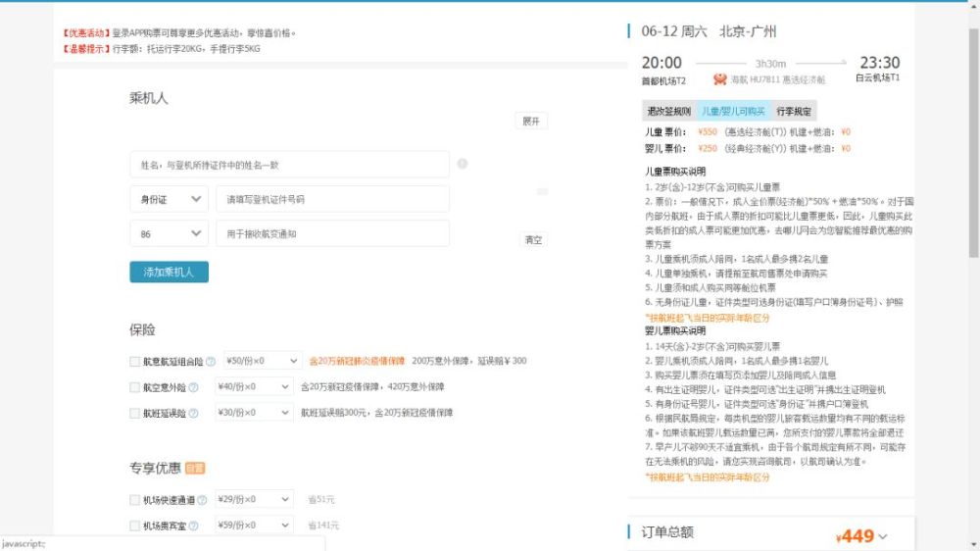The height and width of the screenshot is (551, 980).
Task: Click the 用于接收航变通知 phone input field
Action: (332, 234)
